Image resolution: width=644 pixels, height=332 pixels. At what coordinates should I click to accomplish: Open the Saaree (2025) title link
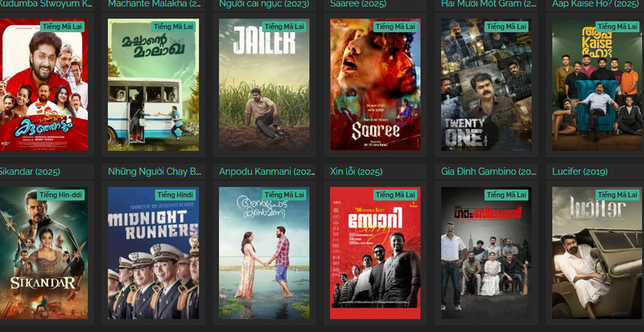click(358, 4)
